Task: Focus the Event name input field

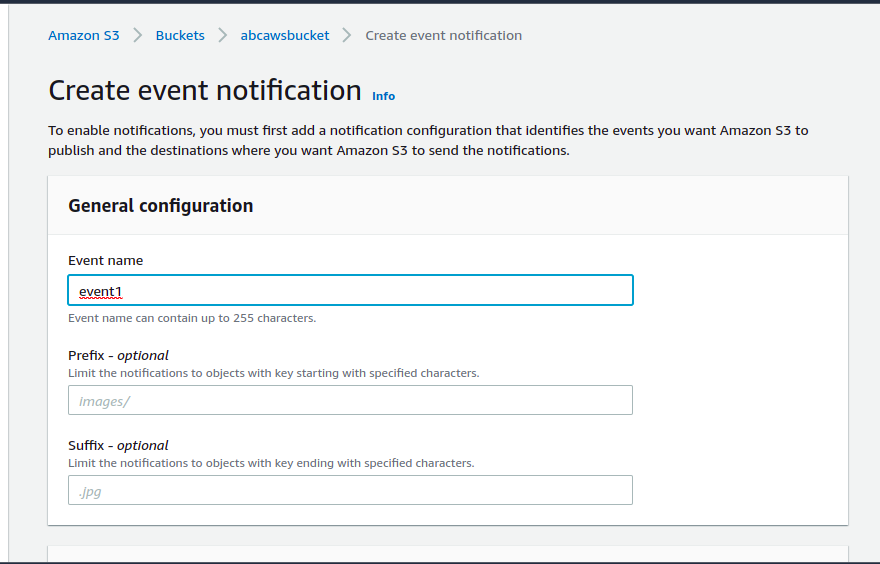Action: tap(350, 290)
